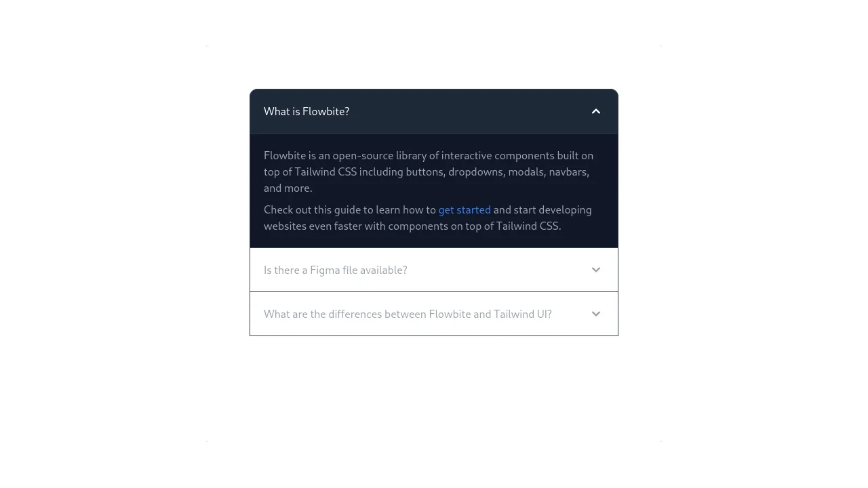Click the dark answer panel below the first question
Image resolution: width=868 pixels, height=488 pixels.
pos(434,190)
